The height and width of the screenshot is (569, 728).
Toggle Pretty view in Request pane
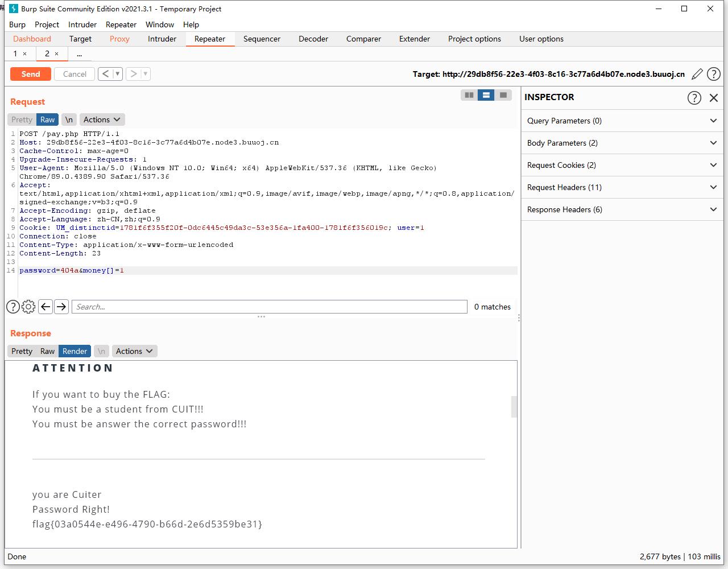pos(22,119)
